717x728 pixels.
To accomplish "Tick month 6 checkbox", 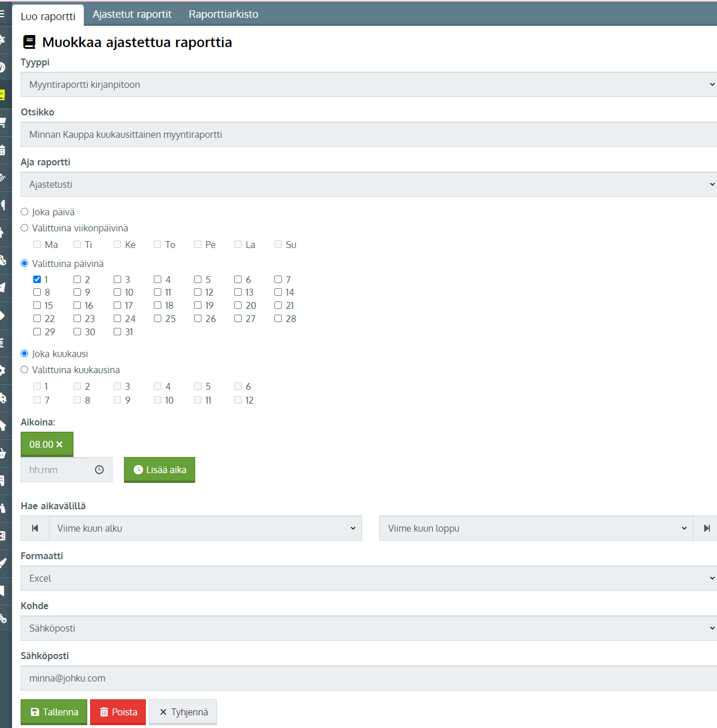I will (x=238, y=386).
